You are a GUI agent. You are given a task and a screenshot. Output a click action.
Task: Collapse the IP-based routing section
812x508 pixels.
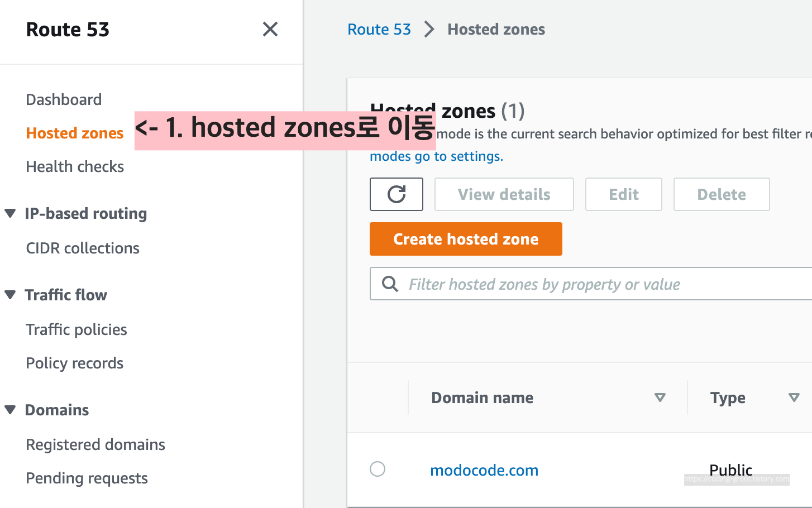tap(10, 213)
